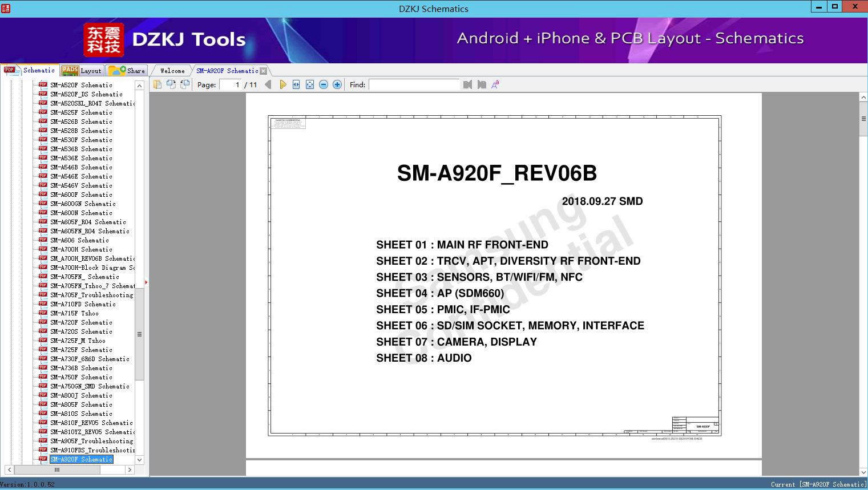Click PDF icon beside SM-A805F Schematic
Image resolution: width=868 pixels, height=490 pixels.
pos(43,404)
